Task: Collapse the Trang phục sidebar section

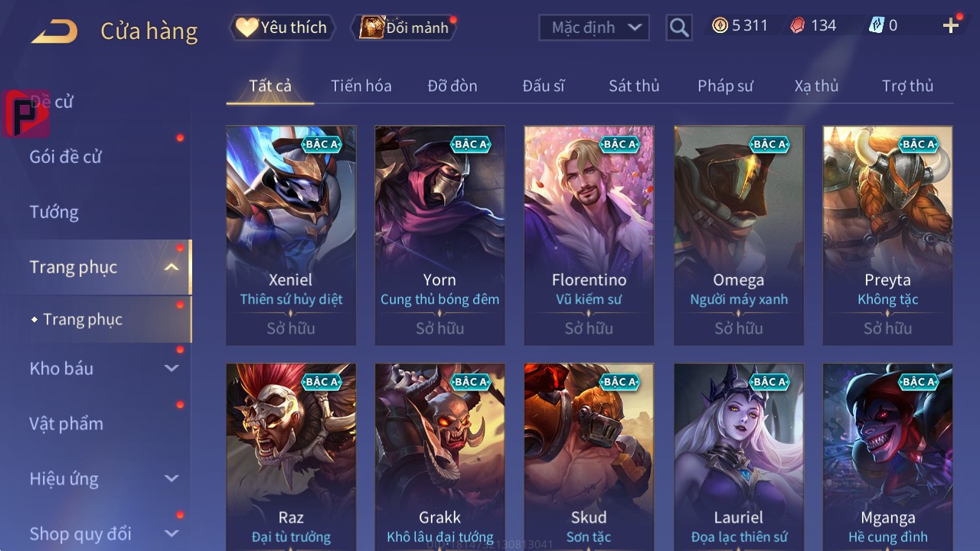Action: pos(171,267)
